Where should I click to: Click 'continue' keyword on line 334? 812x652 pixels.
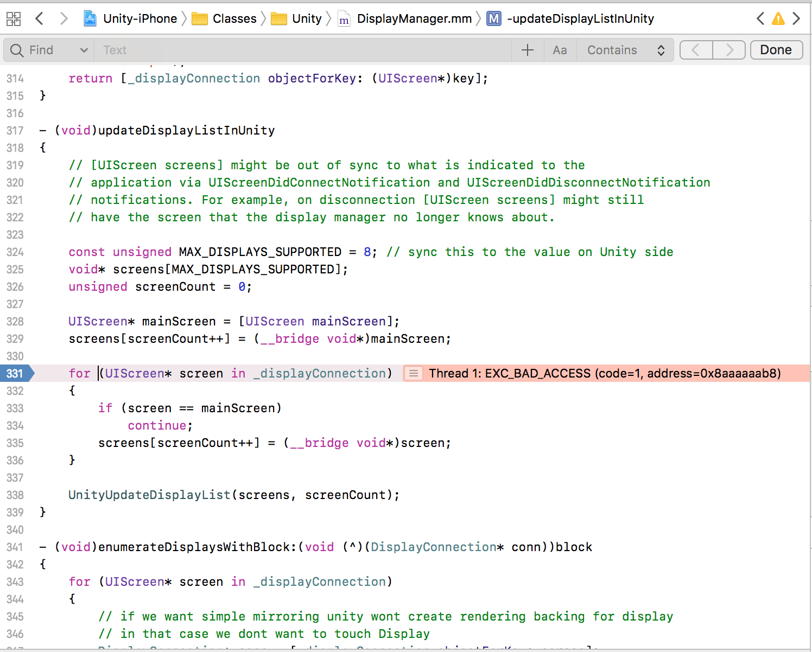[157, 425]
